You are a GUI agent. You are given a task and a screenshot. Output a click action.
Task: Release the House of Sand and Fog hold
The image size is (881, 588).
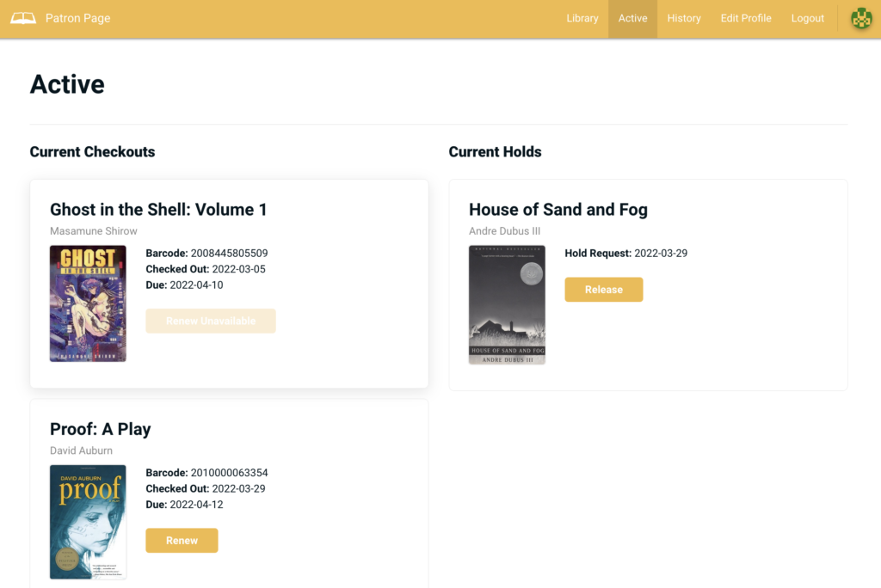[603, 290]
